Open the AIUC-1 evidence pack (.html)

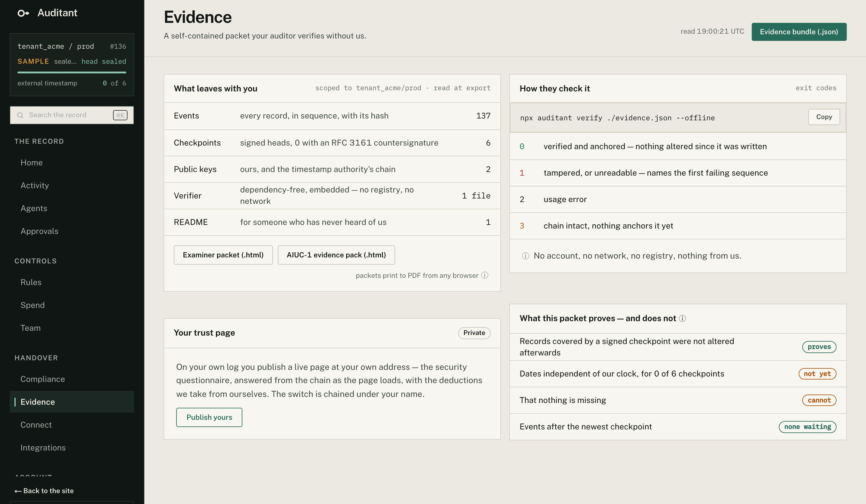click(336, 255)
